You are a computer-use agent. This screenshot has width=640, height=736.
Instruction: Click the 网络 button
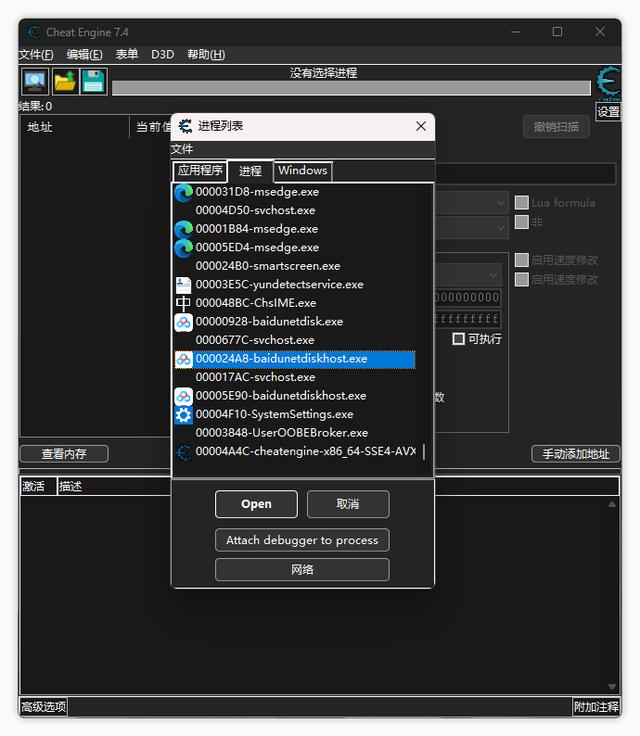tap(302, 570)
